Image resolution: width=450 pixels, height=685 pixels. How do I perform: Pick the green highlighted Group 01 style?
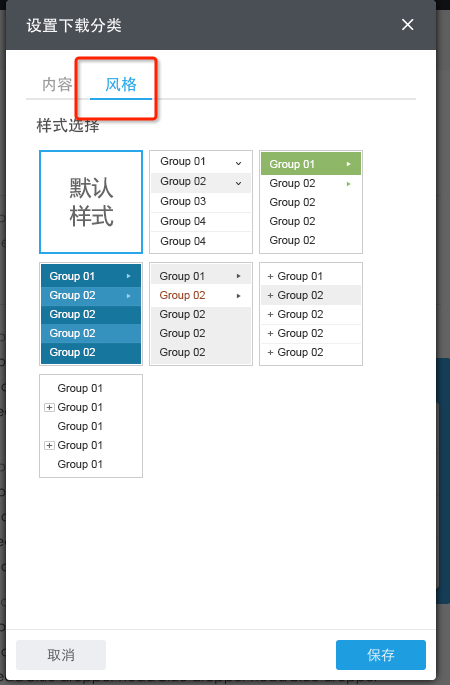(311, 202)
